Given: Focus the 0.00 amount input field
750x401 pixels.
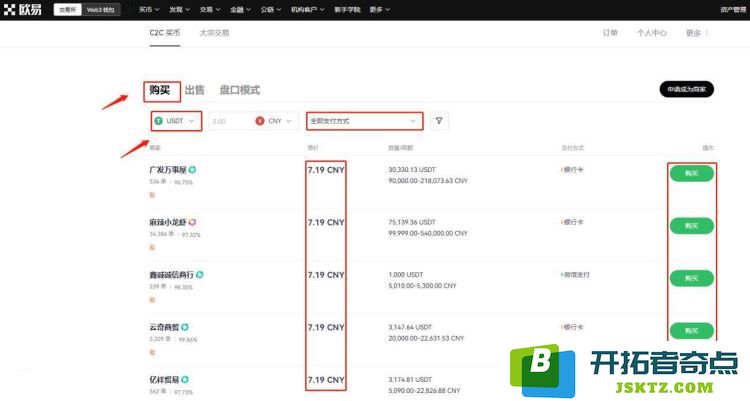Looking at the screenshot, I should click(x=230, y=121).
